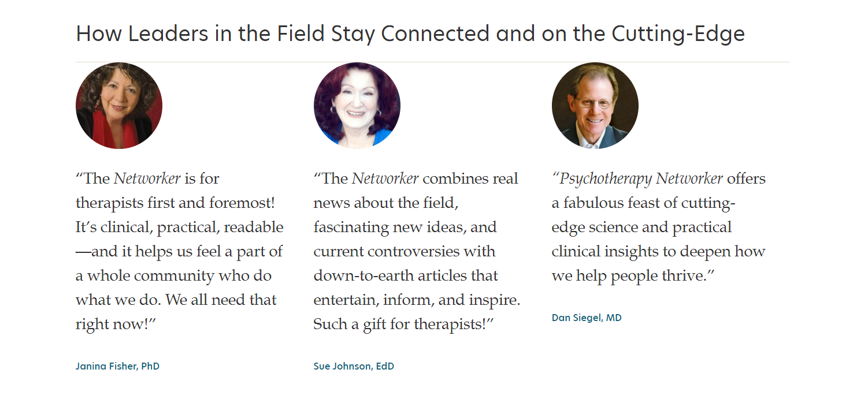Click the italic 'Networker' in Fisher's quote

[147, 178]
